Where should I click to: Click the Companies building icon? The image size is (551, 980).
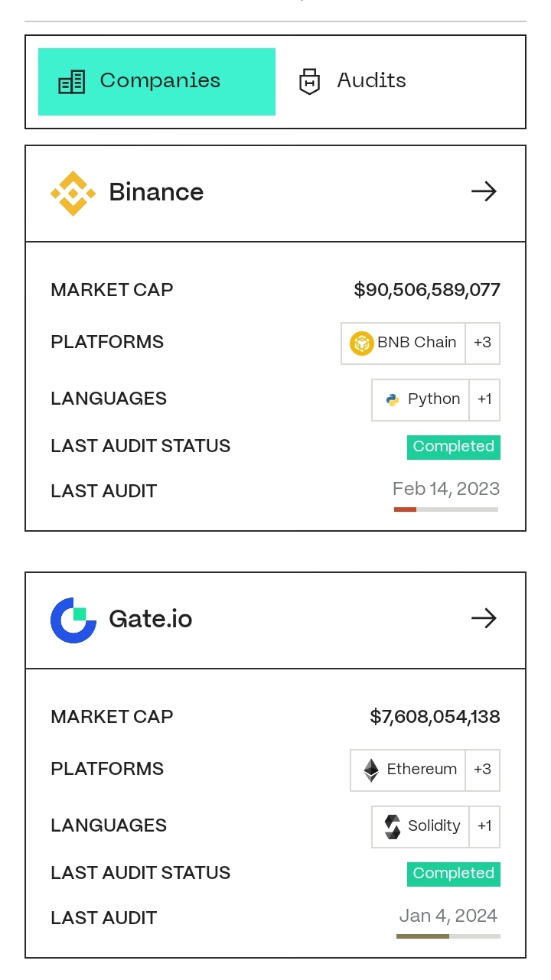point(72,82)
